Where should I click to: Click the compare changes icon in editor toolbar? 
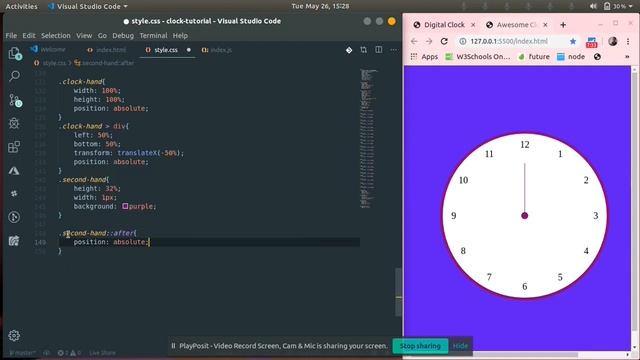click(x=364, y=50)
